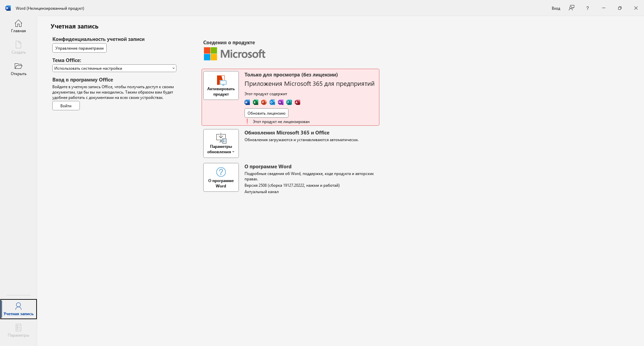Click heading Только для просмотра (без лицензии)
This screenshot has width=644, height=346.
(291, 75)
